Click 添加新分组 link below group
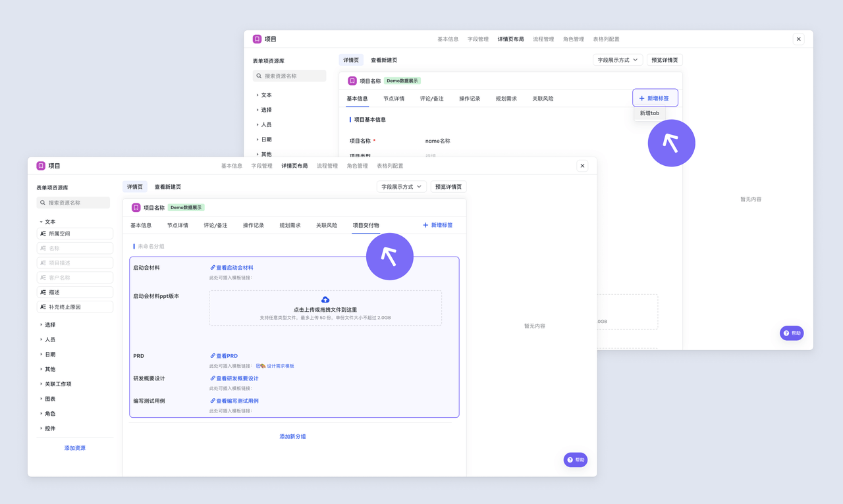 pos(292,437)
